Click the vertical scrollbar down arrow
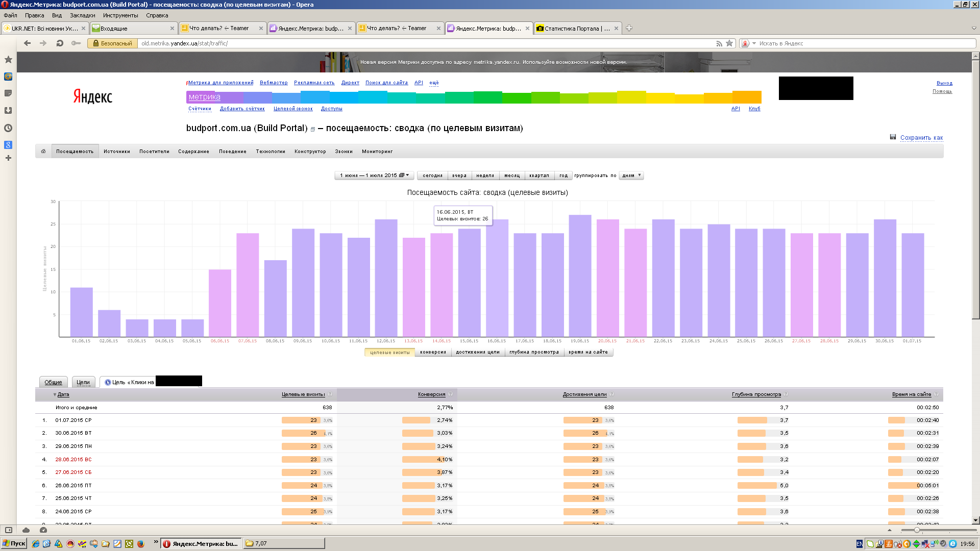Image resolution: width=980 pixels, height=551 pixels. coord(975,520)
